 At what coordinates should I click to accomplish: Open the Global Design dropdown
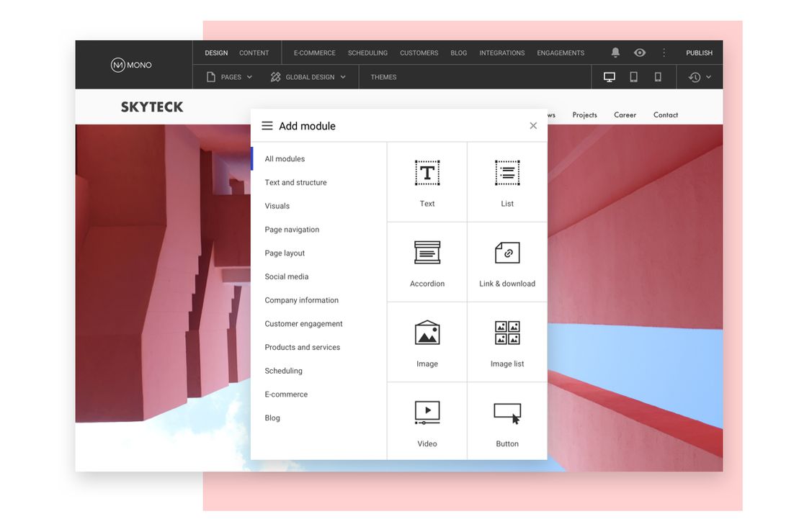[x=308, y=77]
